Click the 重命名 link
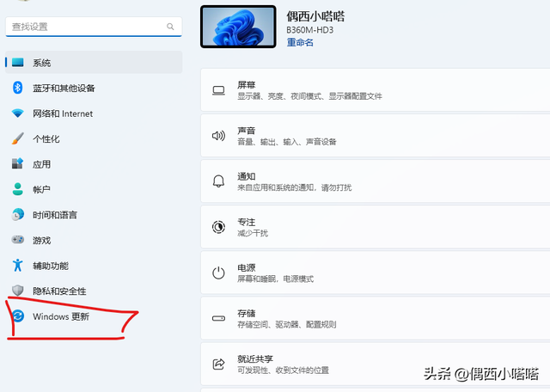550x392 pixels. click(x=300, y=42)
